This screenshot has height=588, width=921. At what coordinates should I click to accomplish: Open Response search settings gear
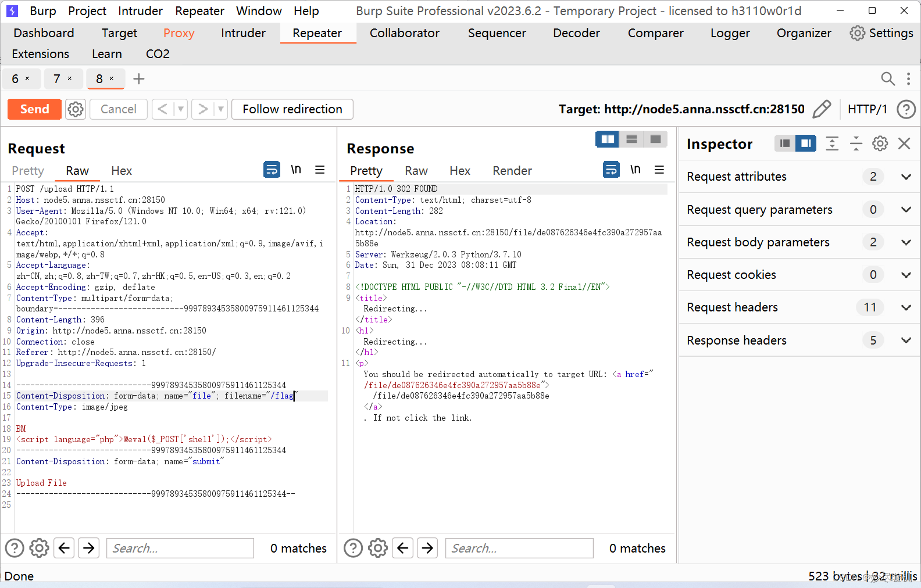[378, 548]
